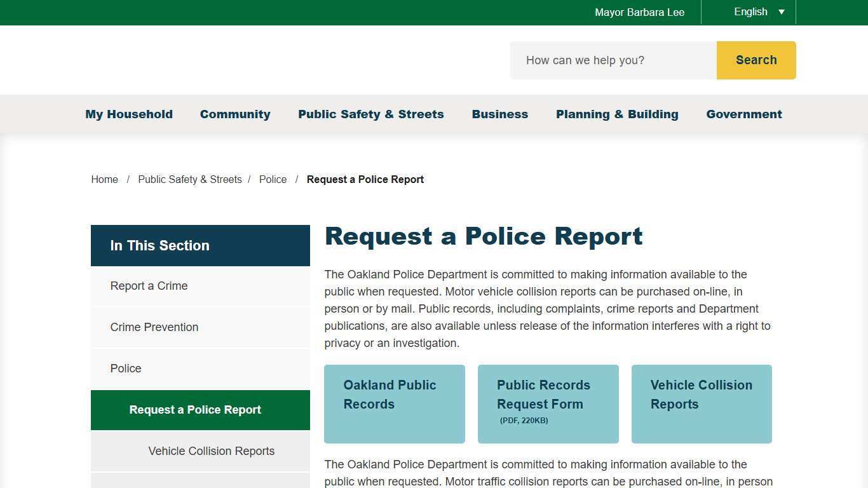Open Police breadcrumb link
Screen dimensions: 868x488
(273, 179)
